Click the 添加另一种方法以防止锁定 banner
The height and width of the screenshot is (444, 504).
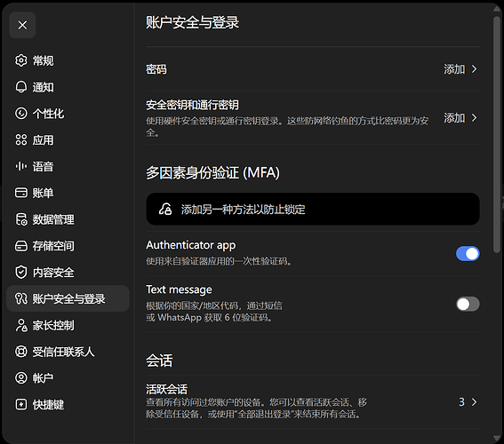pyautogui.click(x=313, y=209)
